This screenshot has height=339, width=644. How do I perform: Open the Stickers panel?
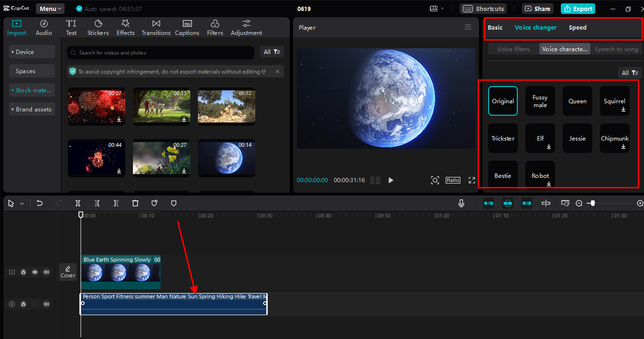98,28
